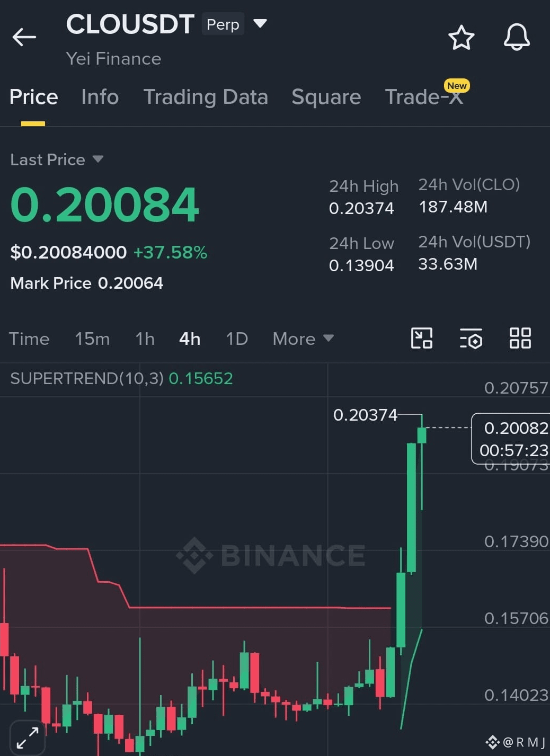Tap the 0.15706 price axis label
This screenshot has width=550, height=756.
(x=516, y=618)
